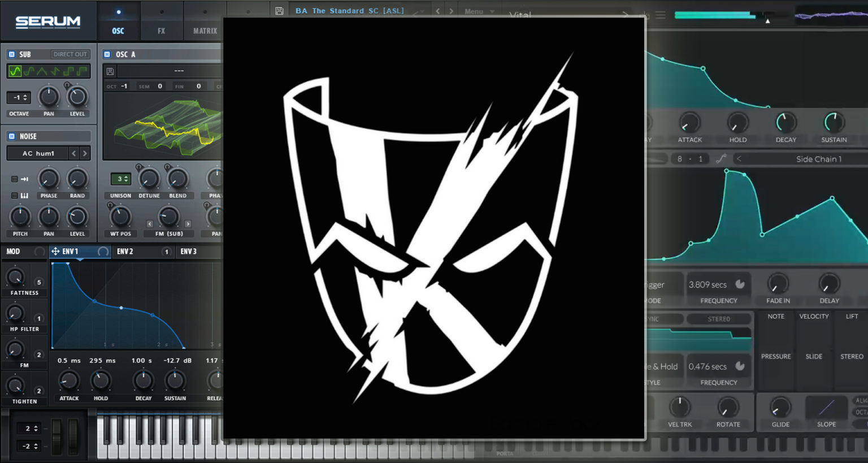Click the Serum mod wheel
The height and width of the screenshot is (463, 868).
tap(73, 436)
